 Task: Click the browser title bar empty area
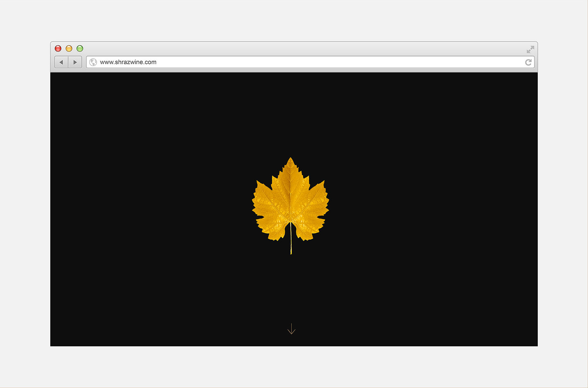coord(294,48)
